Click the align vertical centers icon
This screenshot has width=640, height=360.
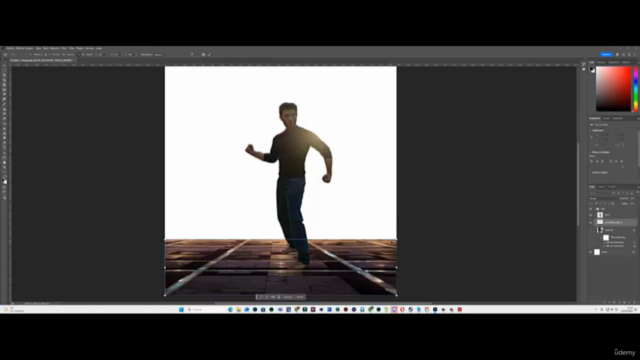[616, 161]
